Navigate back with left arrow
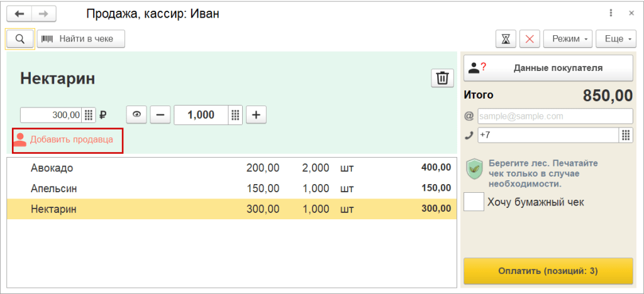644x294 pixels. click(19, 13)
